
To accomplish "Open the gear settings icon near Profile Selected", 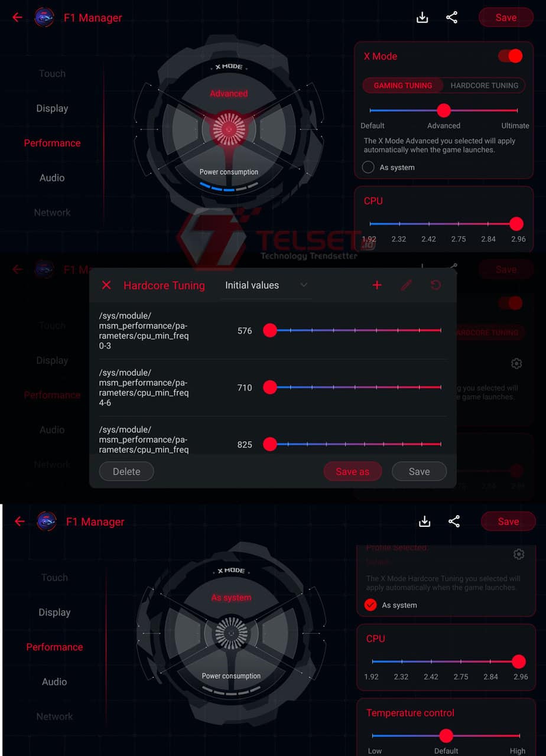I will (x=519, y=554).
